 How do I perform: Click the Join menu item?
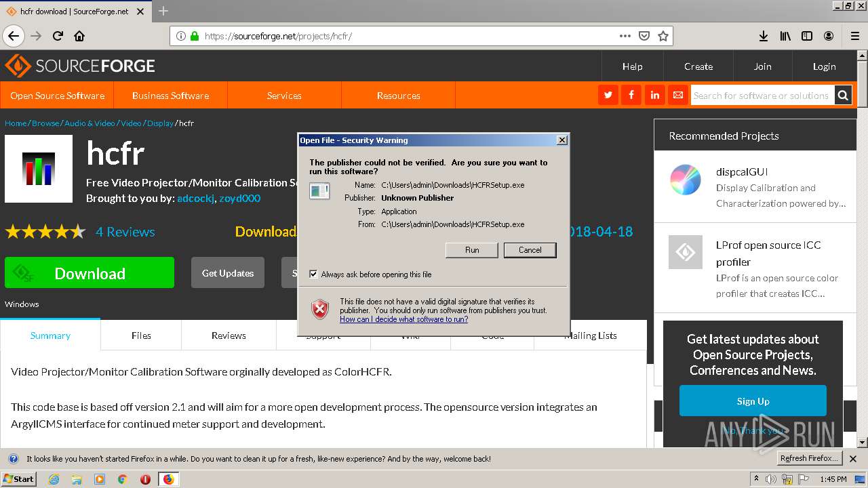tap(763, 66)
